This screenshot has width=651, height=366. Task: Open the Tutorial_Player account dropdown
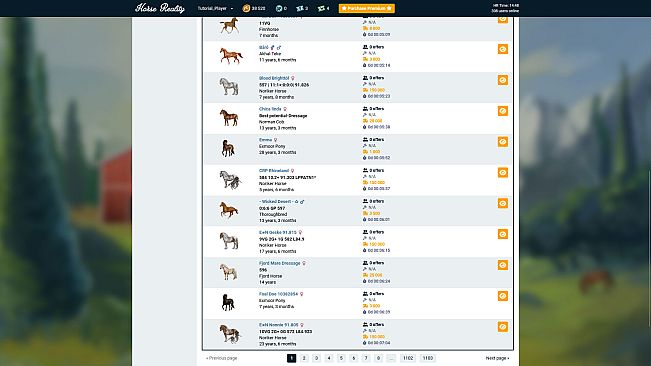pyautogui.click(x=215, y=8)
